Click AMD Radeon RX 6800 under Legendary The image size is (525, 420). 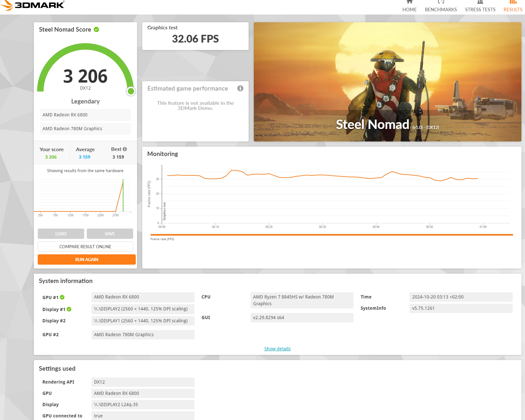(85, 115)
